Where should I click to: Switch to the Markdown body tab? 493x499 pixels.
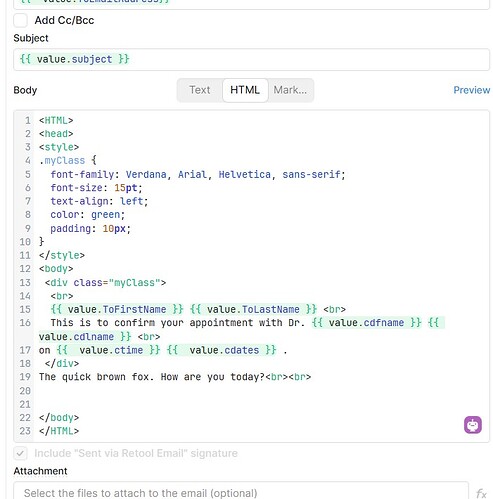[290, 90]
